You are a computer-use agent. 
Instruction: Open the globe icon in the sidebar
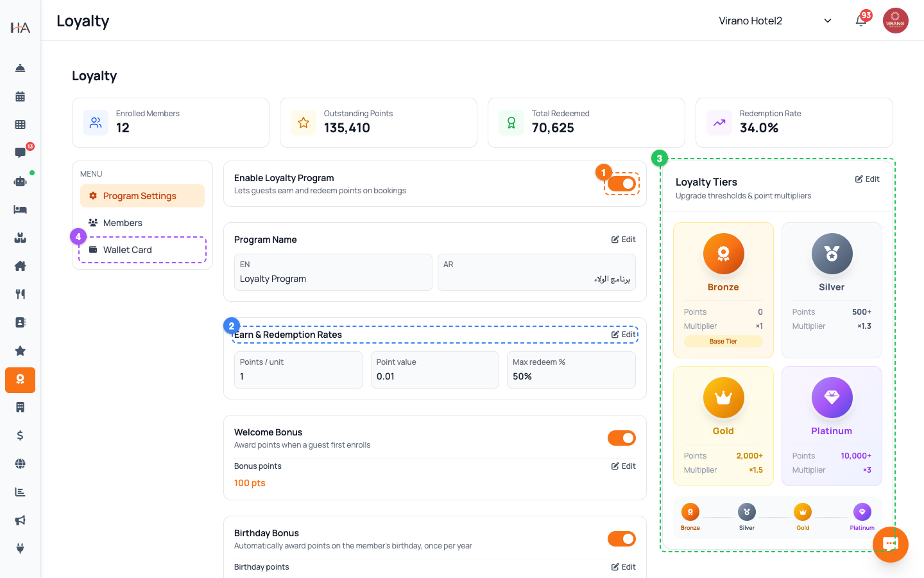click(20, 464)
